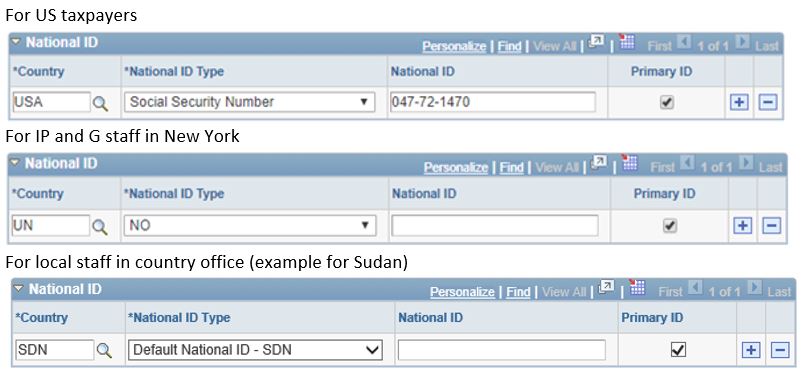Toggle Primary ID checkbox in Sudan row
812x383 pixels.
(678, 350)
